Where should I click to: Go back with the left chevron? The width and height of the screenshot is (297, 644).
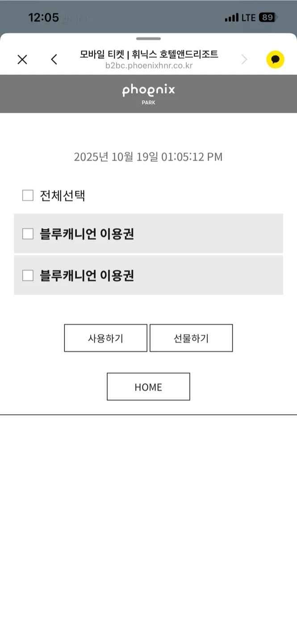54,59
